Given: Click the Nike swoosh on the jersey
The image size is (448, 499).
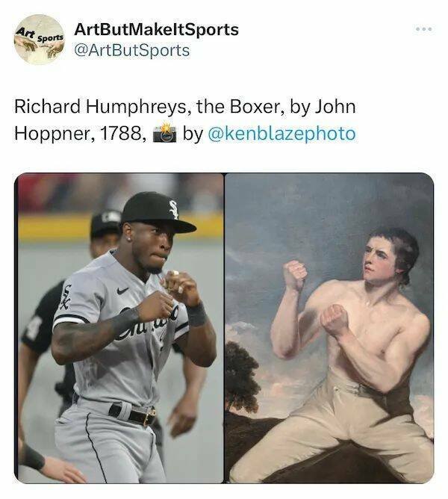Looking at the screenshot, I should pyautogui.click(x=122, y=291).
